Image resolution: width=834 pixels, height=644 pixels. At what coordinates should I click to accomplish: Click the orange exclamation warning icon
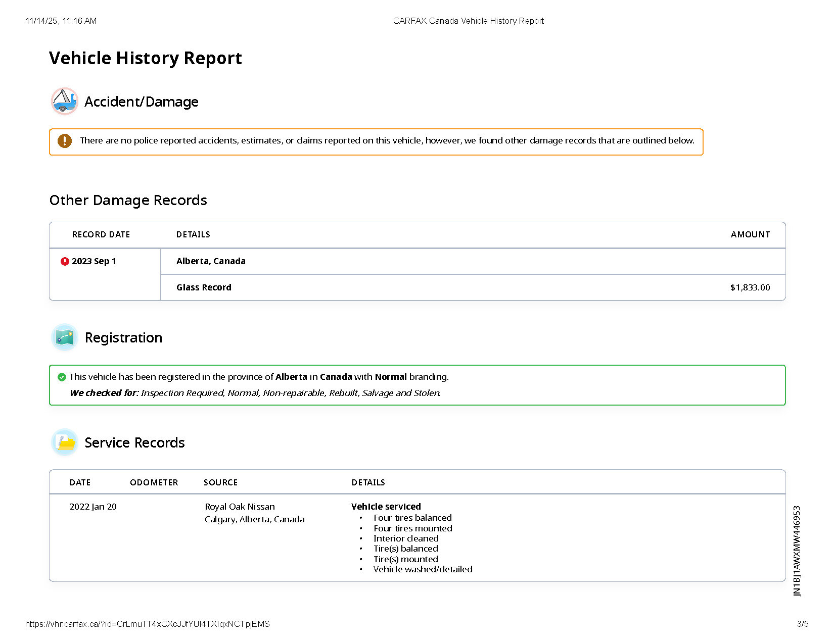click(65, 141)
